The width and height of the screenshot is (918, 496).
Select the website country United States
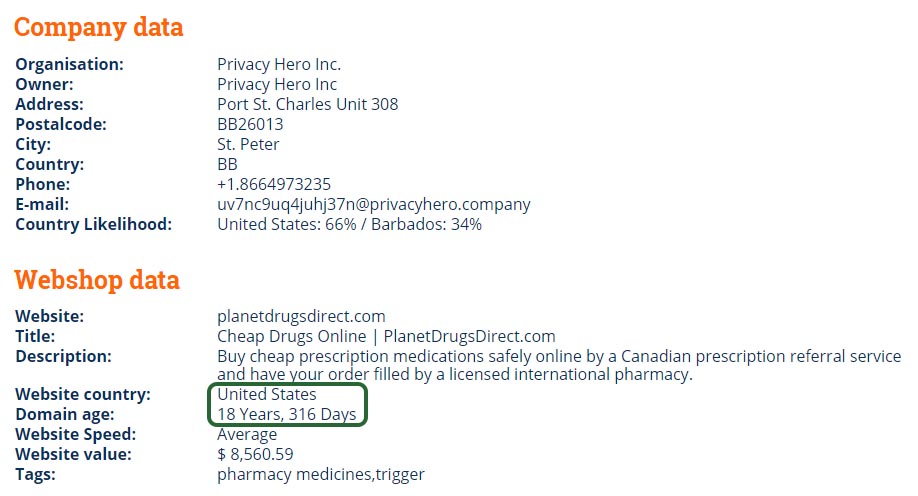[x=266, y=394]
